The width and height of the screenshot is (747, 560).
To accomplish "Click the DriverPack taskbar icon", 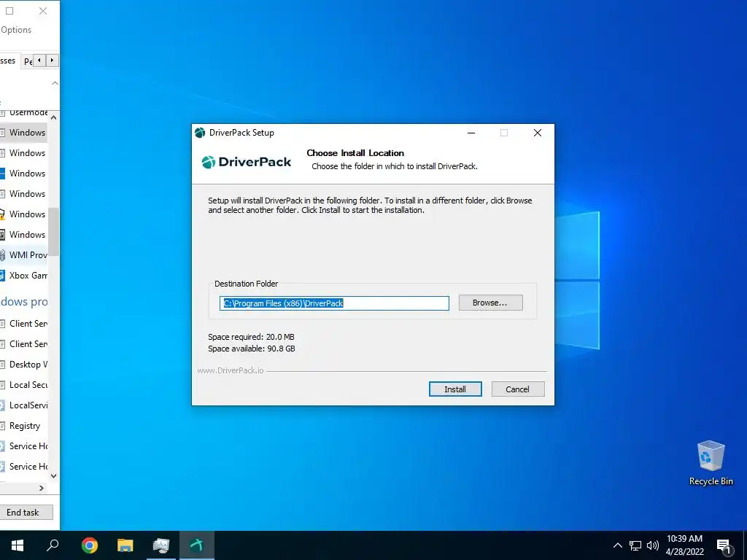I will (197, 545).
